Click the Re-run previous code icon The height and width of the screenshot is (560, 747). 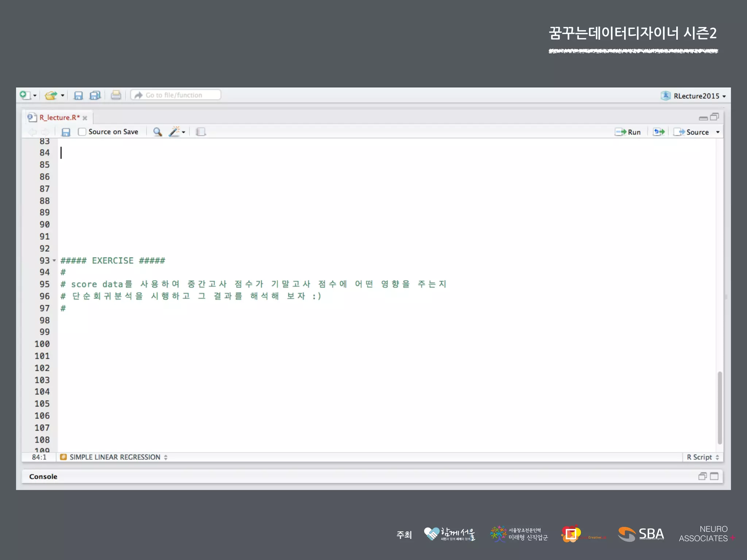pos(659,132)
